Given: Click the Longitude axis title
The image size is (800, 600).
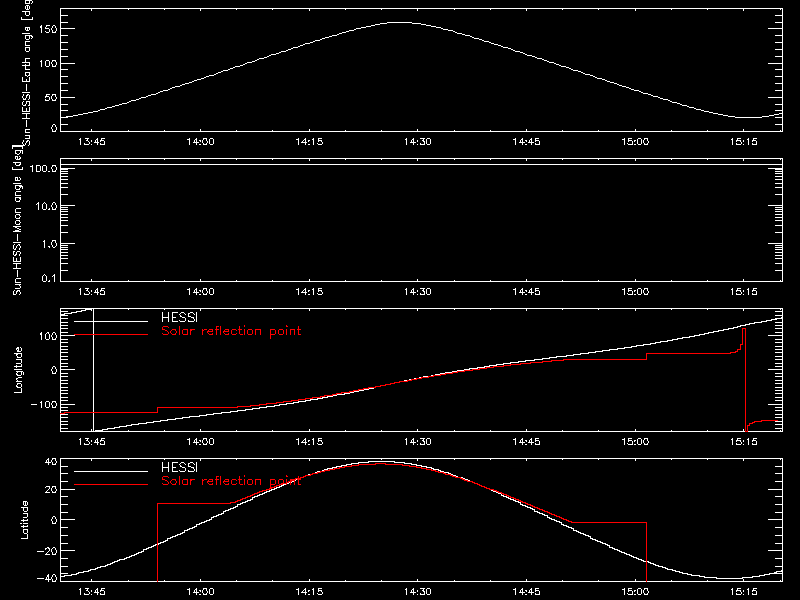Looking at the screenshot, I should (18, 370).
